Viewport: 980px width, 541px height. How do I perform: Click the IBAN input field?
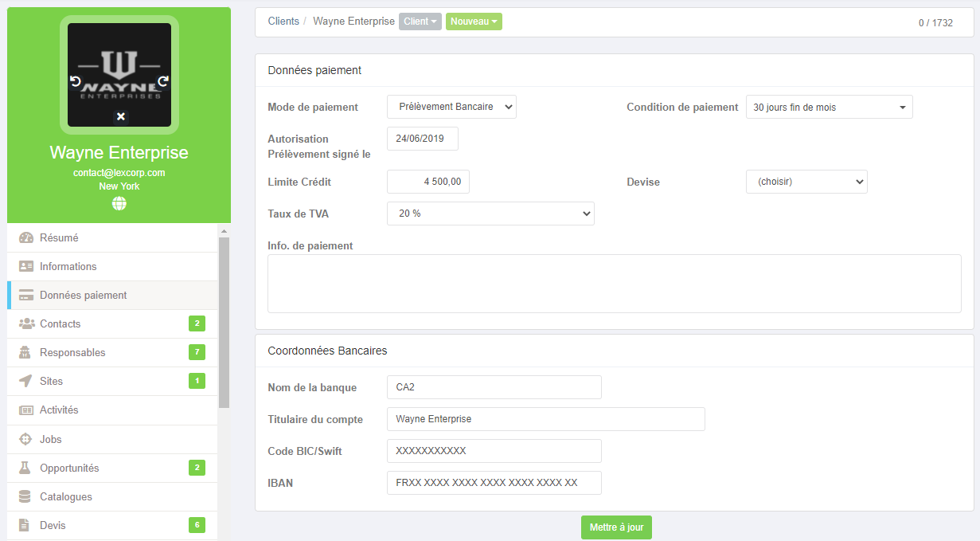[494, 483]
